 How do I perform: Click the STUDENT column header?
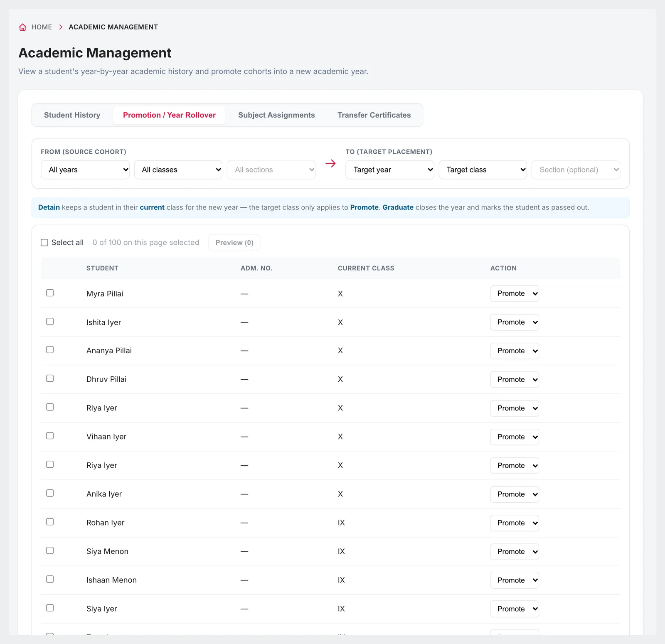point(102,268)
